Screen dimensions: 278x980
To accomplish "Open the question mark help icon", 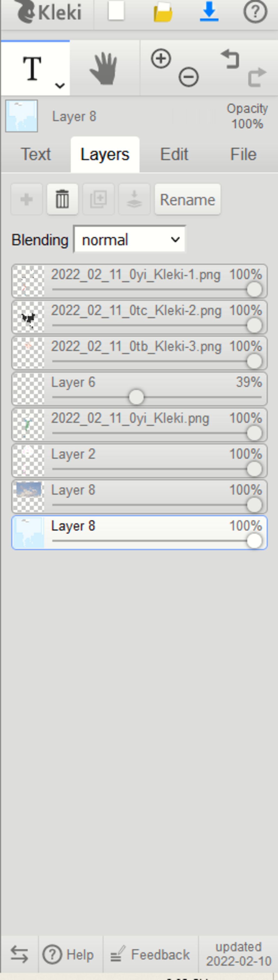I will tap(255, 12).
